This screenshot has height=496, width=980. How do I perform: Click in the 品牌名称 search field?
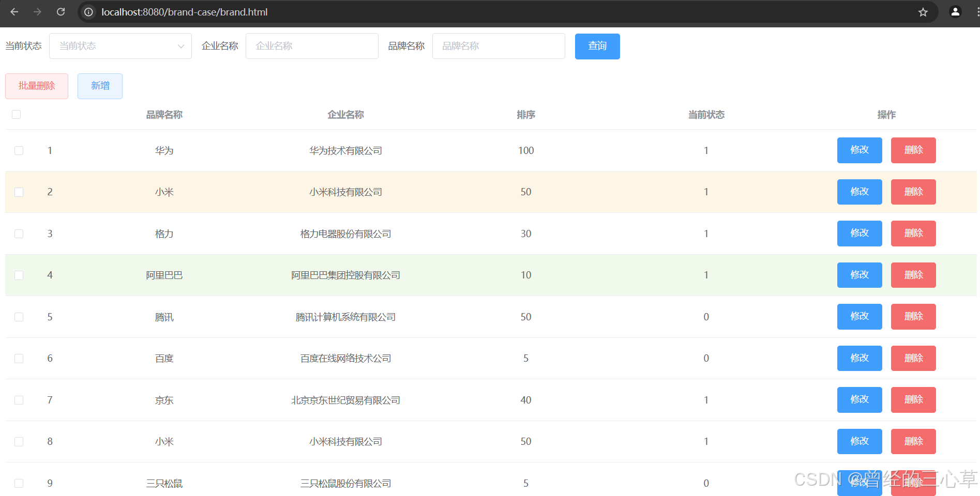(499, 46)
